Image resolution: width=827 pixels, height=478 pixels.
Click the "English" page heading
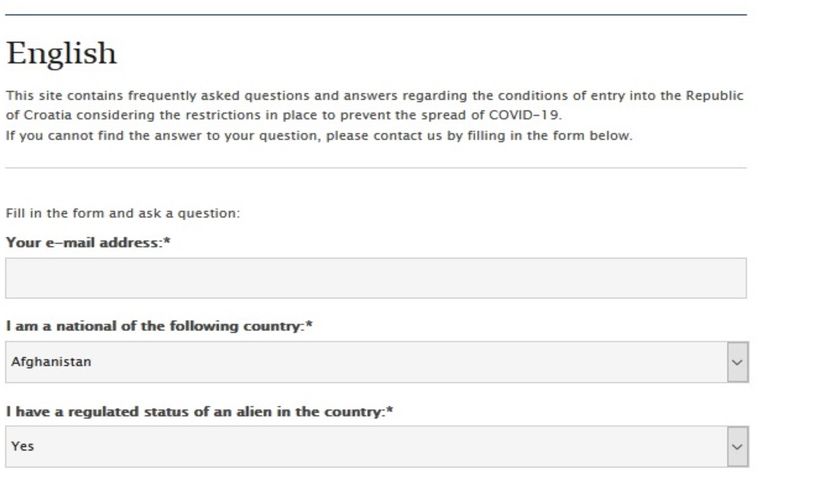[x=61, y=53]
